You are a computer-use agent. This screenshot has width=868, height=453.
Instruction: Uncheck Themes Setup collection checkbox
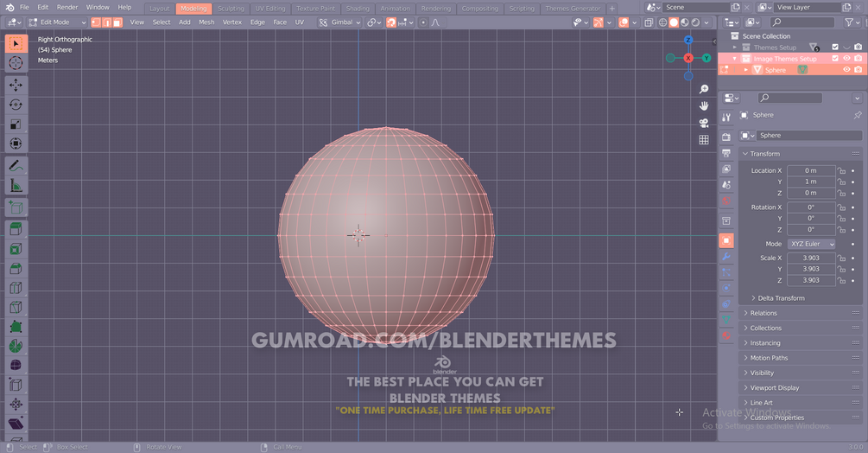[x=835, y=47]
